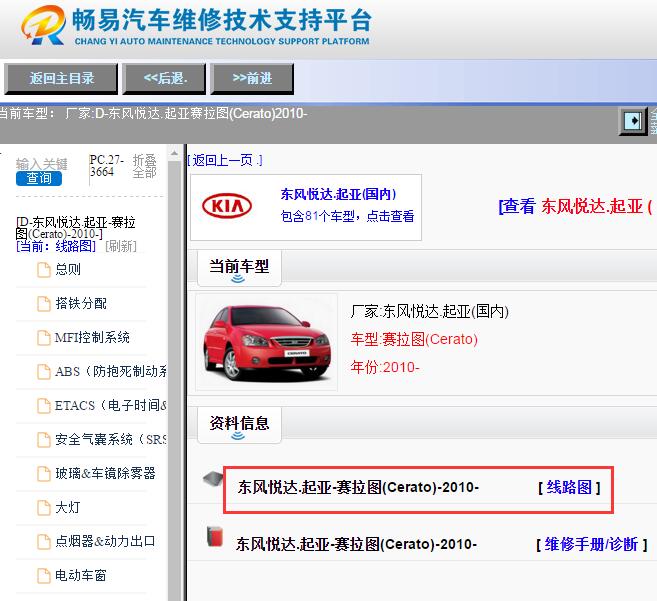Click red book icon beside 维修手册 row
The width and height of the screenshot is (657, 601).
[215, 536]
